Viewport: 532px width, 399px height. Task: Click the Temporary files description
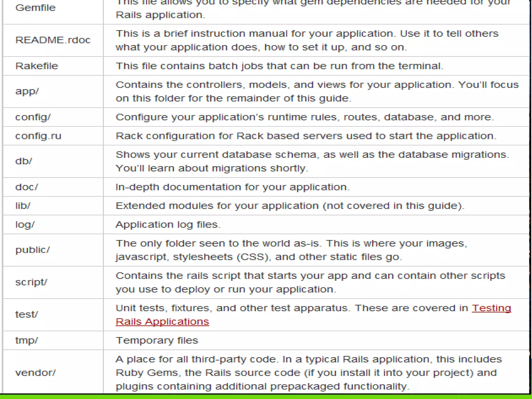157,340
